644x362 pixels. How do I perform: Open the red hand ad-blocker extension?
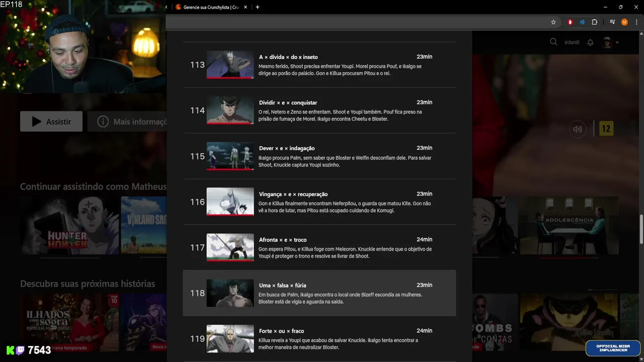[570, 22]
